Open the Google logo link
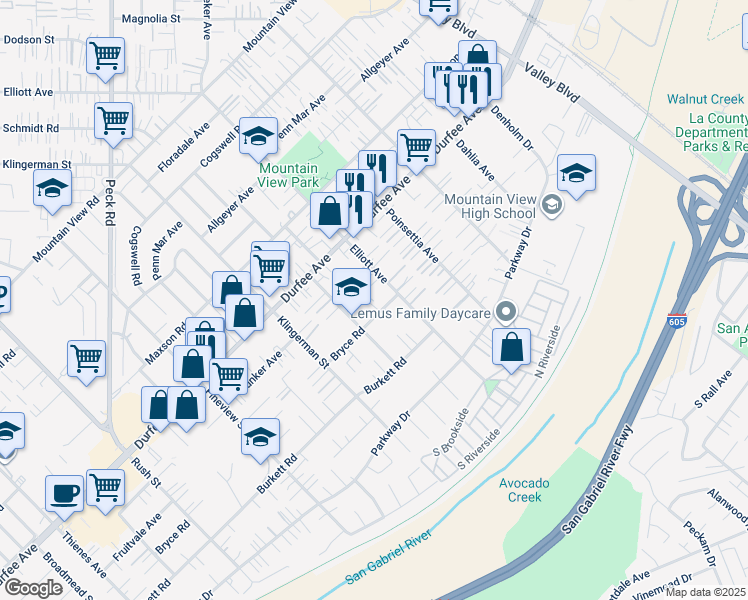 (x=33, y=588)
